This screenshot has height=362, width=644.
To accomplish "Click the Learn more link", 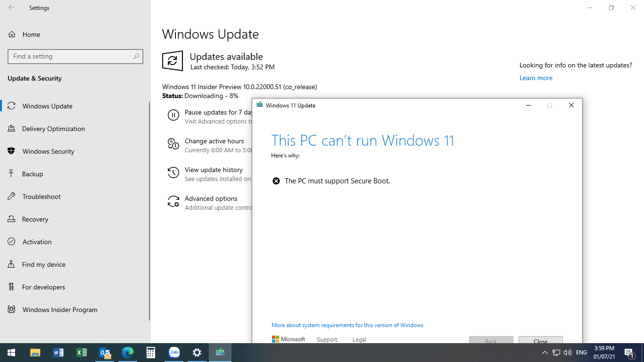I will point(536,78).
